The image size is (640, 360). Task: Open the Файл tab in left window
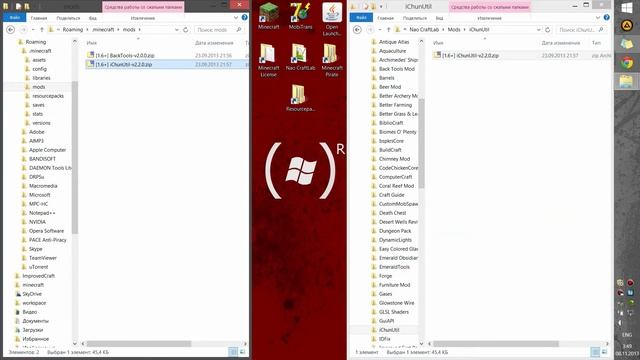[x=15, y=18]
